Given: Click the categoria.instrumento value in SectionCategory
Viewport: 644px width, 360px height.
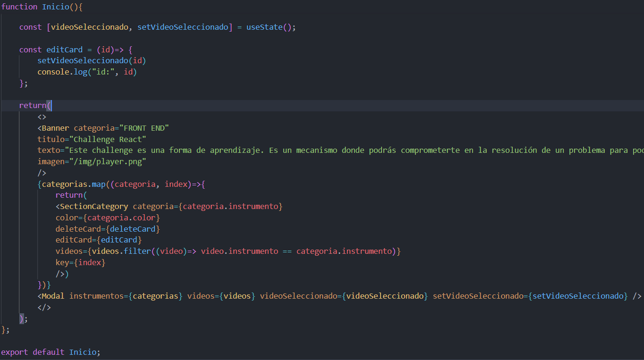Looking at the screenshot, I should click(230, 207).
